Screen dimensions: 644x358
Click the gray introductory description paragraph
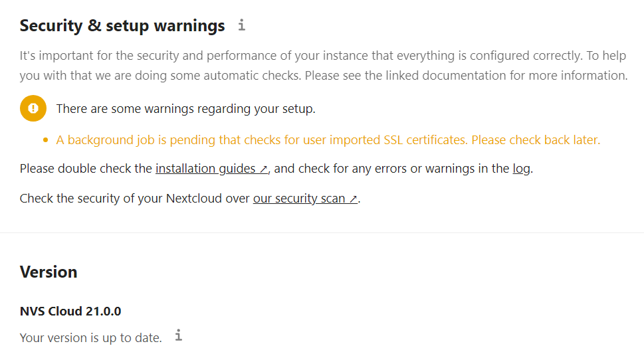323,65
